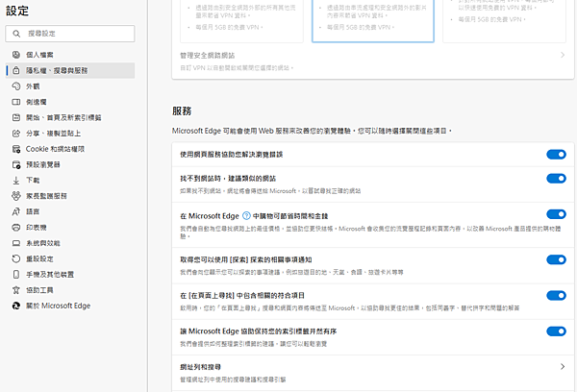Viewport: 577px width, 392px height.
Task: Open 關於 Microsoft Edge page
Action: (x=70, y=306)
